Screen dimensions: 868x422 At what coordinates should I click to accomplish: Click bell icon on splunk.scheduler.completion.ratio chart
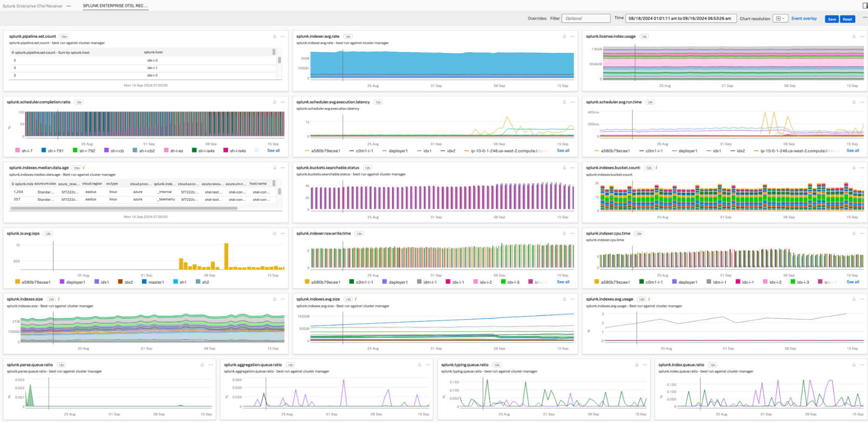(x=274, y=102)
